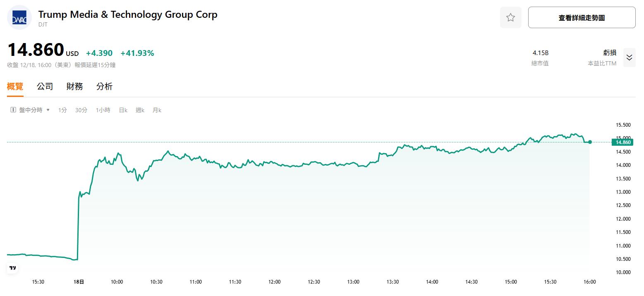Click the star favorite icon

click(x=510, y=17)
